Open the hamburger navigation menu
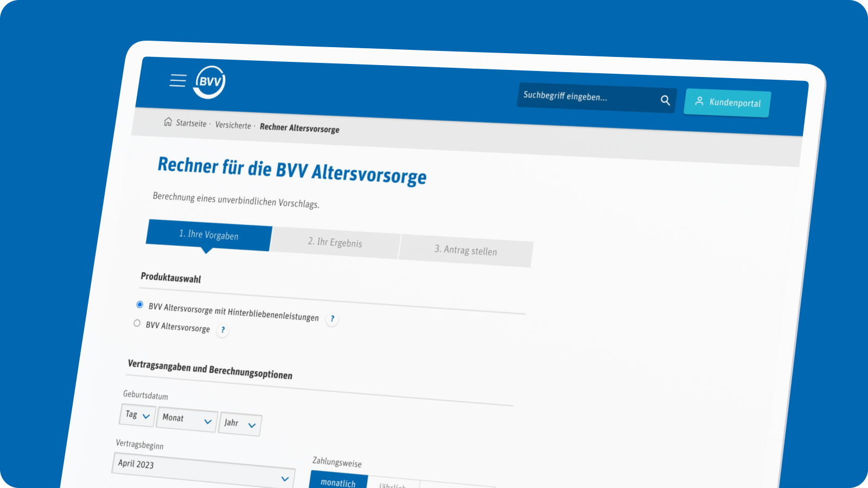This screenshot has width=868, height=488. (x=177, y=81)
